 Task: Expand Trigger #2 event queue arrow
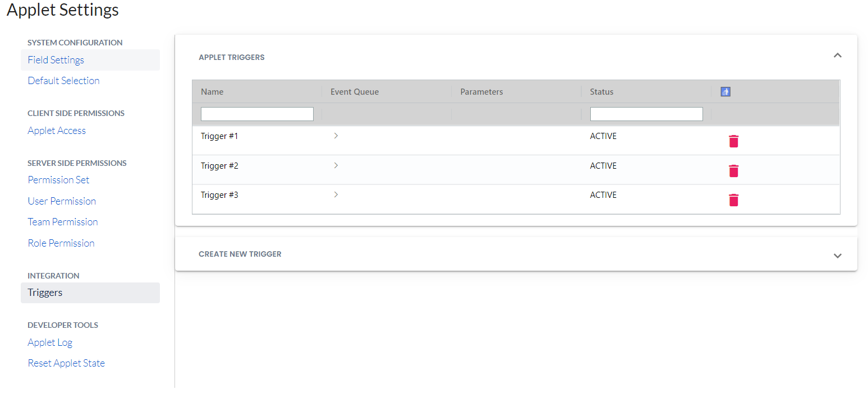336,165
